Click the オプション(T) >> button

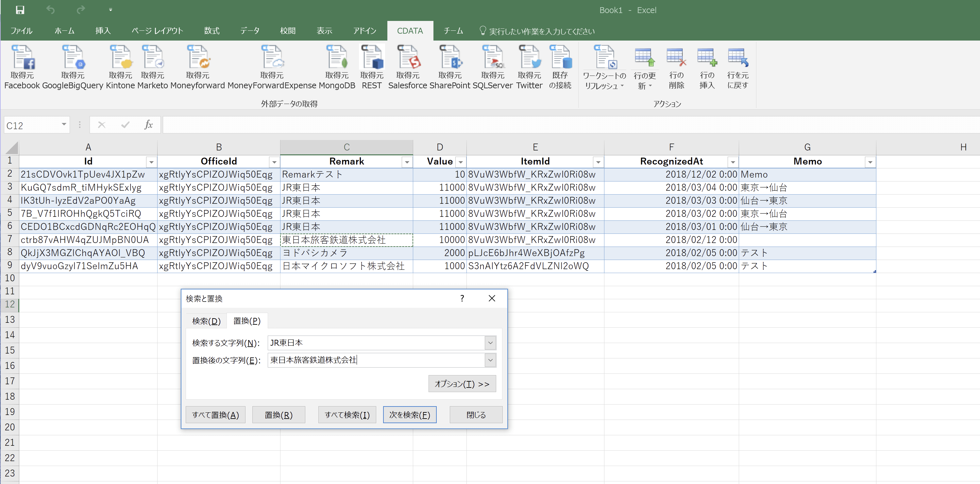tap(462, 384)
